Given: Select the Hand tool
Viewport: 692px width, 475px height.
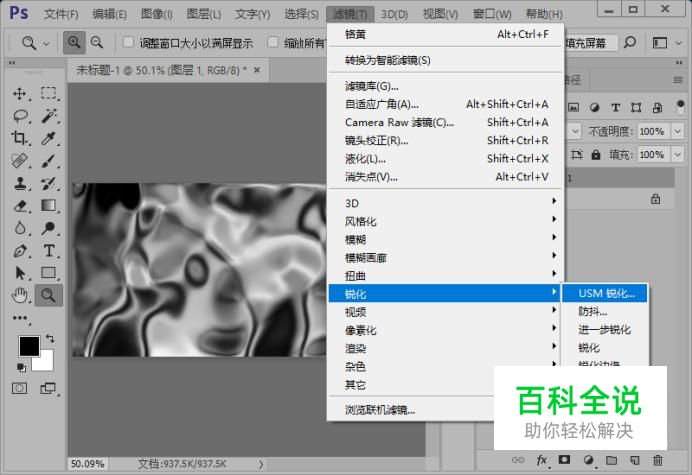Looking at the screenshot, I should coord(19,295).
